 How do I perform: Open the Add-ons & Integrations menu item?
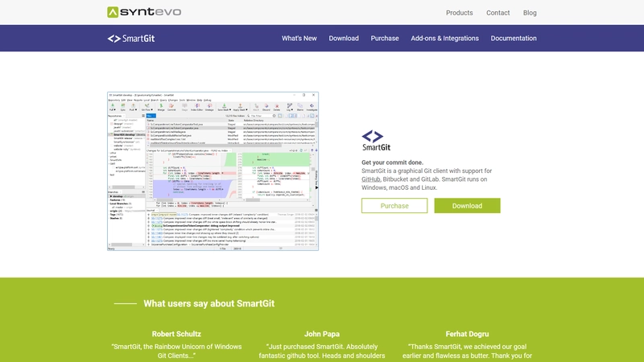444,38
